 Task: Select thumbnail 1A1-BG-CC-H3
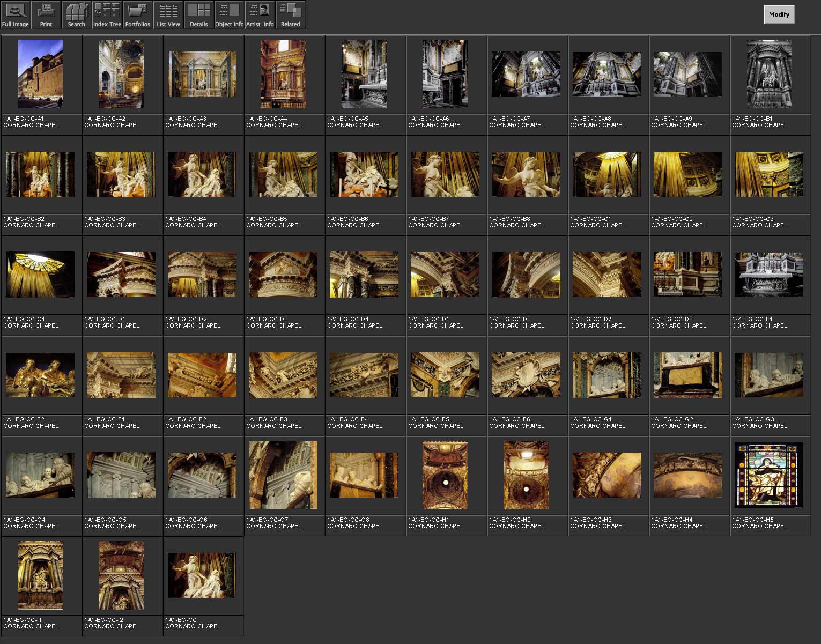607,475
